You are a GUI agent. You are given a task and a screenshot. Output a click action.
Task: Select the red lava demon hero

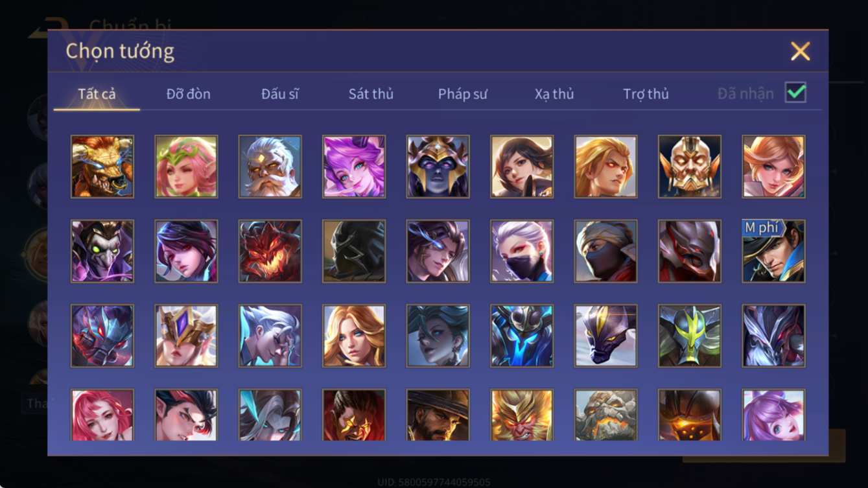tap(270, 251)
